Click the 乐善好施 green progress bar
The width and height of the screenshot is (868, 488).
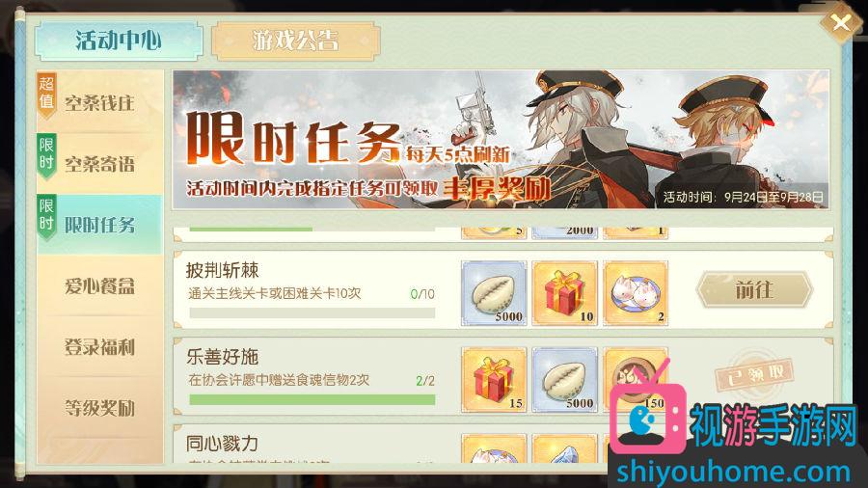pos(312,399)
